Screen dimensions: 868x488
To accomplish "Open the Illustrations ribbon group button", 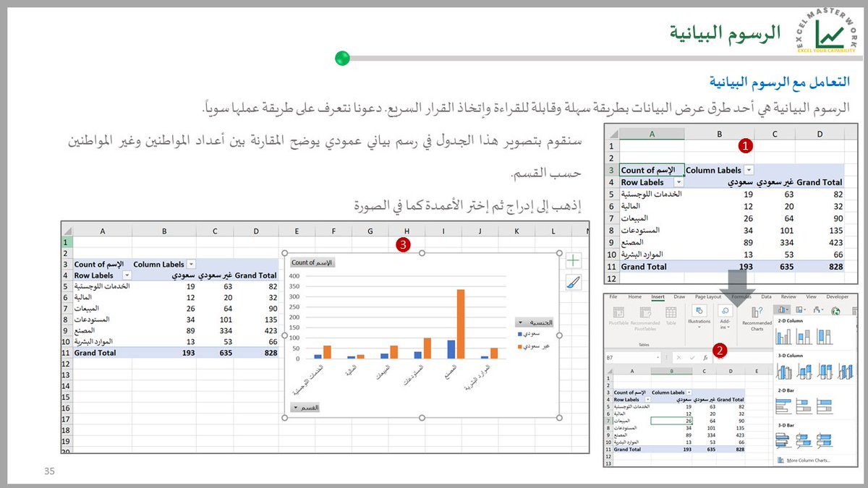I will point(699,317).
